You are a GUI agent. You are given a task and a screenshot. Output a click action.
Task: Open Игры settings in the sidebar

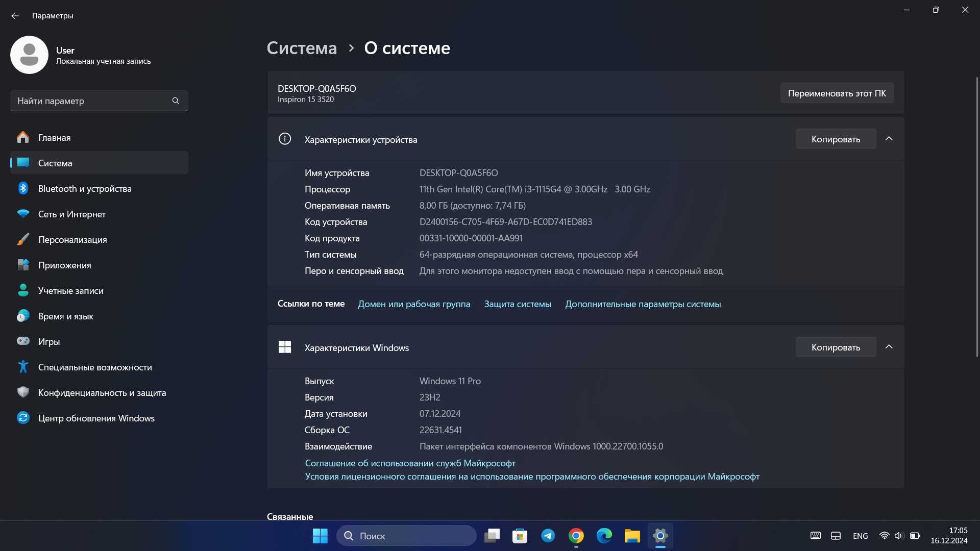(99, 341)
